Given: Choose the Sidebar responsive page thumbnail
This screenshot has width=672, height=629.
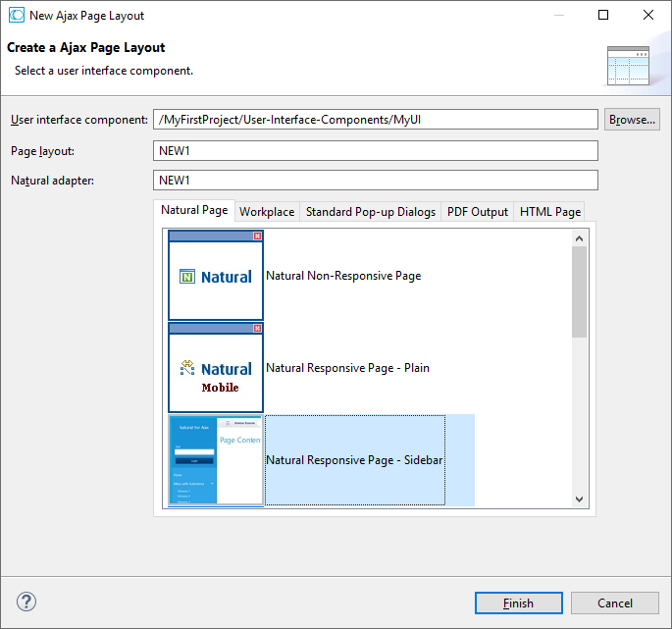Looking at the screenshot, I should point(216,459).
